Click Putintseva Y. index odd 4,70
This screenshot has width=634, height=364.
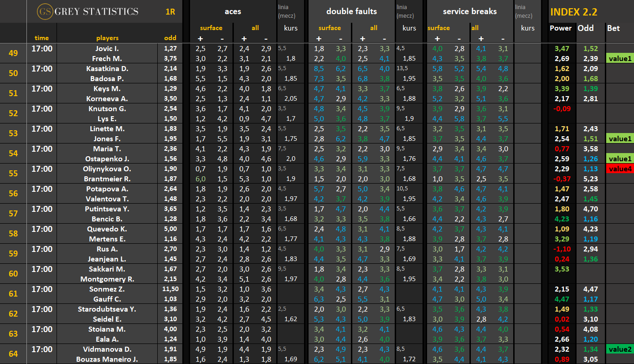coord(590,209)
